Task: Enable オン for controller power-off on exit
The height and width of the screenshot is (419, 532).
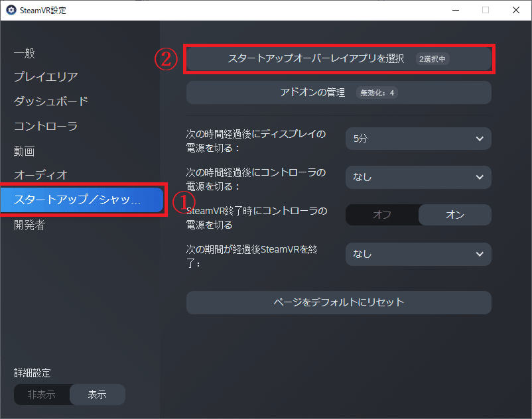Action: point(454,215)
